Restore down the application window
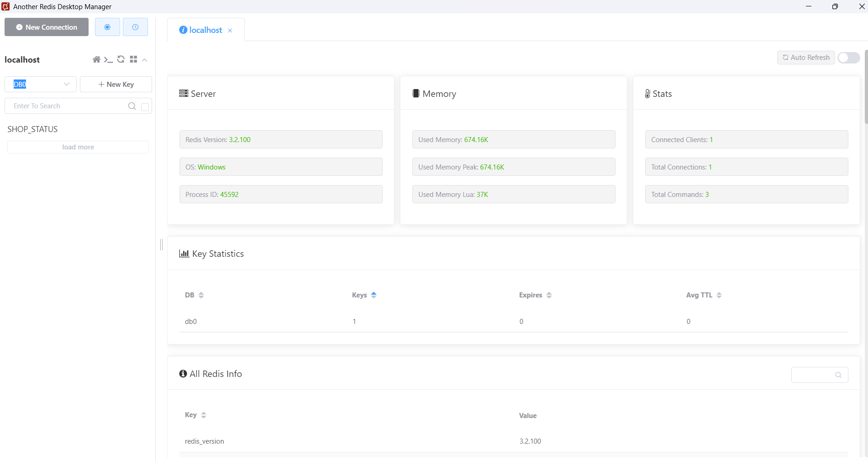868x461 pixels. point(835,6)
